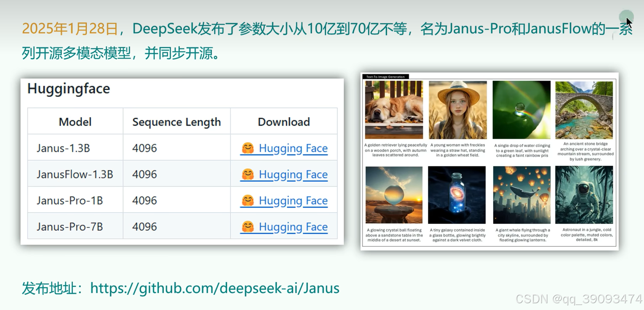
Task: Click the Janus-Pro-1B model cell
Action: tap(75, 200)
